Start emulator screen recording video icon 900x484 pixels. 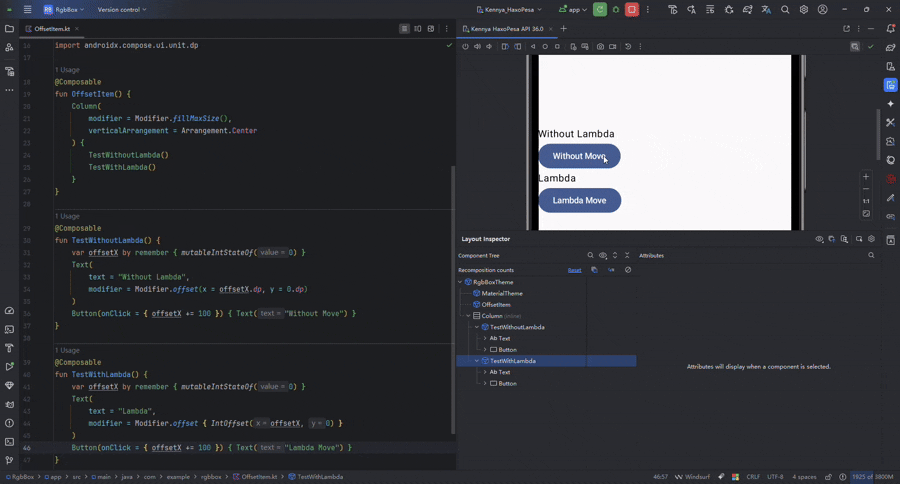pyautogui.click(x=612, y=47)
